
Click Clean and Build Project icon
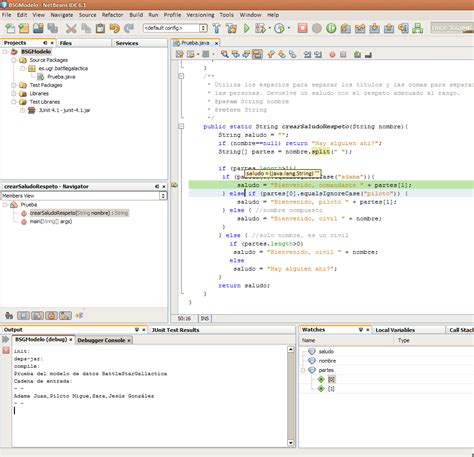[231, 28]
